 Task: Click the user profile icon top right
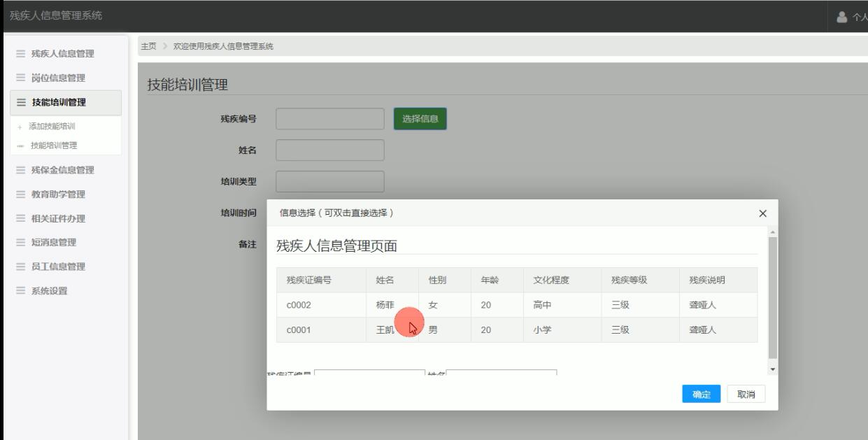tap(843, 17)
